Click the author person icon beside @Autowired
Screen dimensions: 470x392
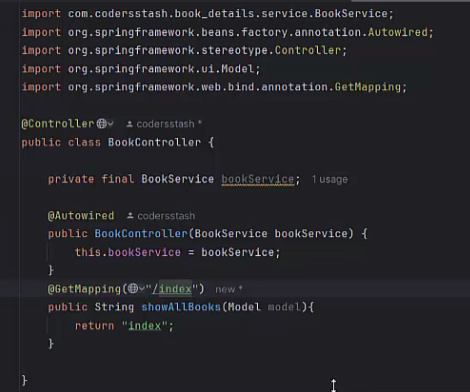[x=130, y=216]
